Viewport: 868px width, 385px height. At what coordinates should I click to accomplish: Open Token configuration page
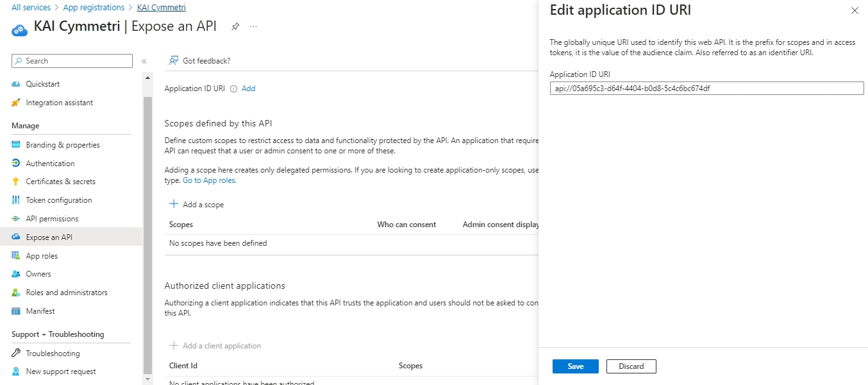pyautogui.click(x=58, y=200)
